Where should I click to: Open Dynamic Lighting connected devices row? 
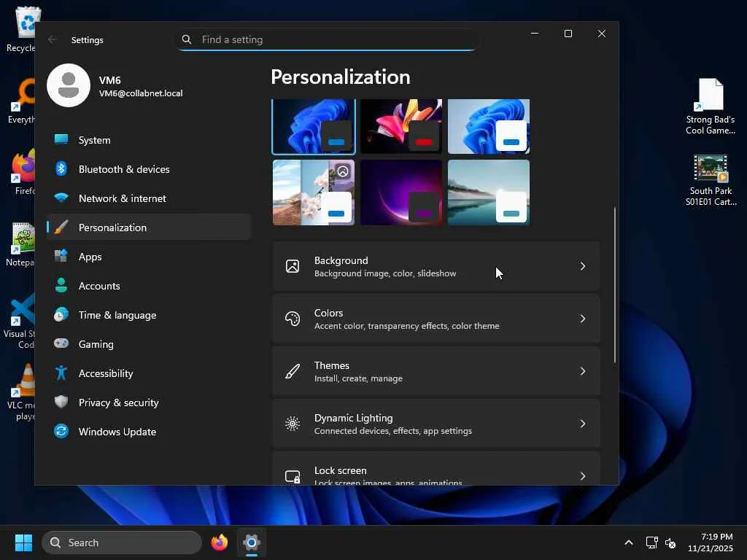tap(436, 424)
